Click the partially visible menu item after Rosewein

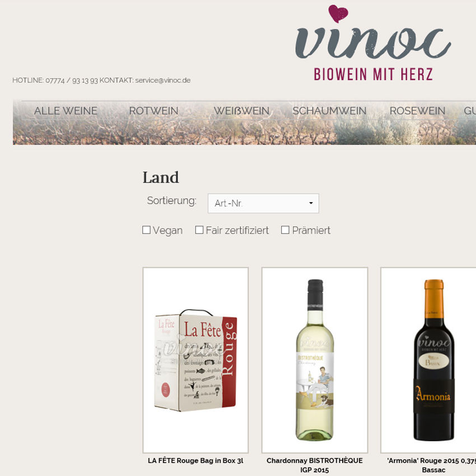[x=470, y=111]
